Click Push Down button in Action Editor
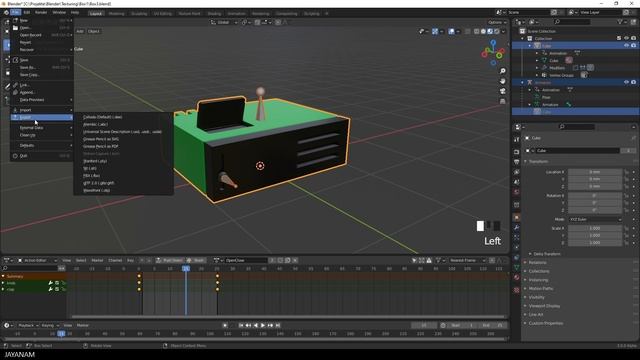 tap(169, 260)
